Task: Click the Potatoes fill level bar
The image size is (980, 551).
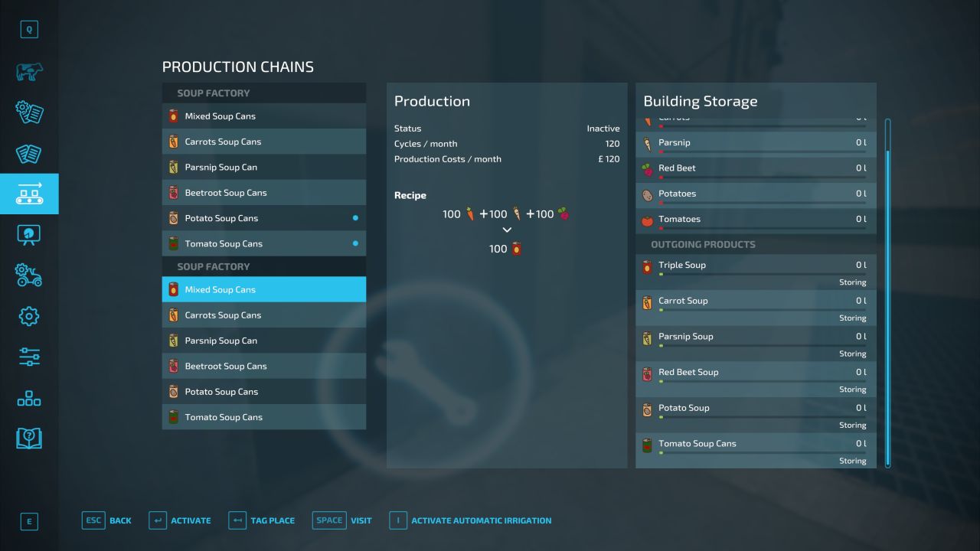Action: [x=763, y=203]
